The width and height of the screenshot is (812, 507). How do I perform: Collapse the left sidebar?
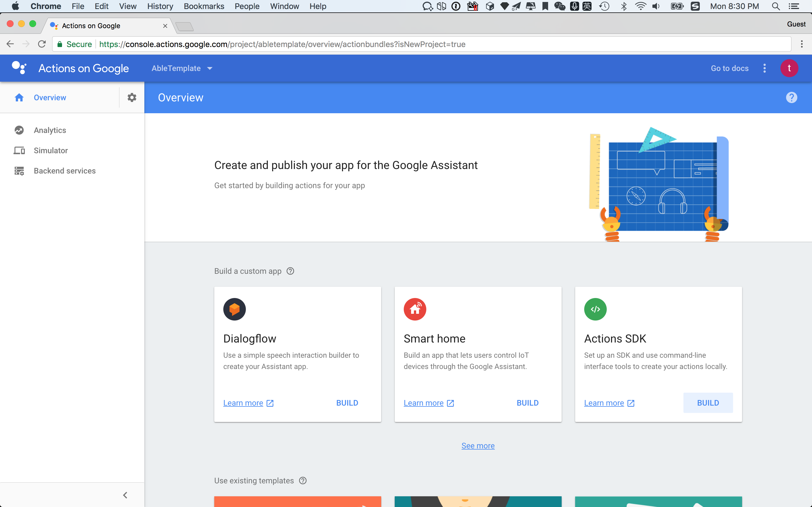[x=125, y=495]
